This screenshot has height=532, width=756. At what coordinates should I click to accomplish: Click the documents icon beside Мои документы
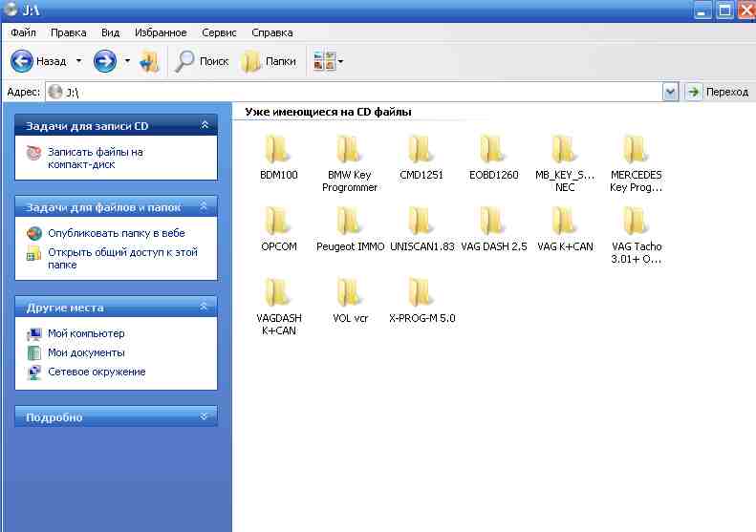33,353
